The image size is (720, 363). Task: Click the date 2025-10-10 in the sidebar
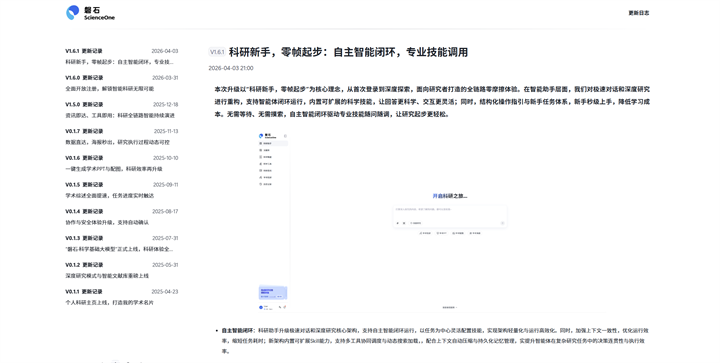165,158
